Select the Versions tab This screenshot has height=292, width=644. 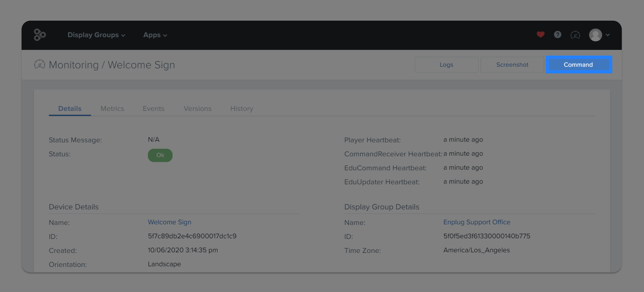click(x=197, y=109)
